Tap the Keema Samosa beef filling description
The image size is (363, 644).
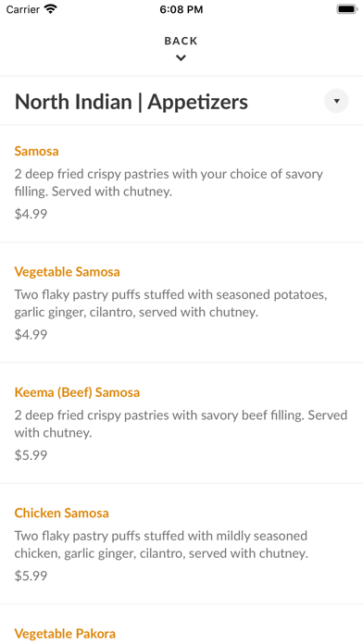pos(181,424)
